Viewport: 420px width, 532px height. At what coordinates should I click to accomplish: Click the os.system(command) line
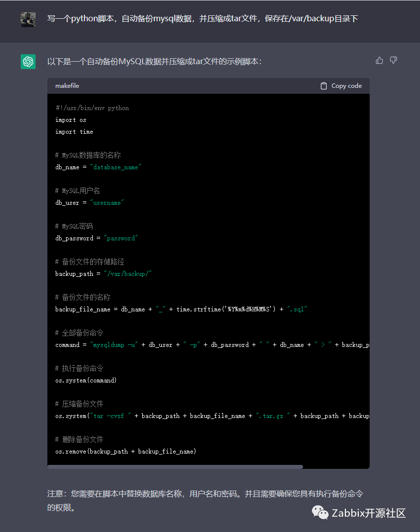tap(86, 380)
